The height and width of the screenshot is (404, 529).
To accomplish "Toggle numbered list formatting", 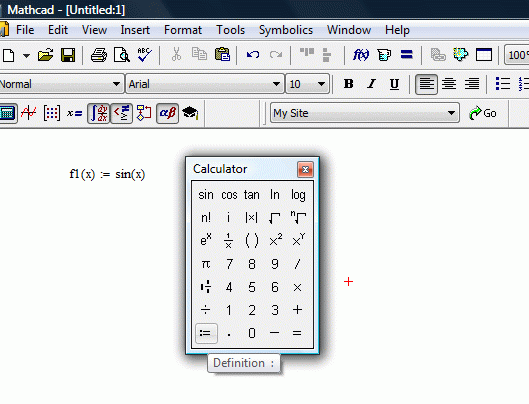I will [x=524, y=84].
